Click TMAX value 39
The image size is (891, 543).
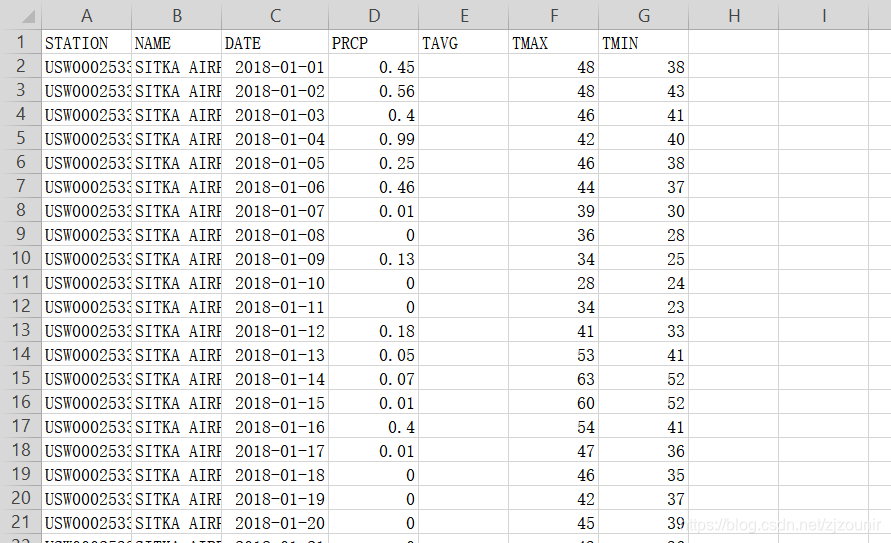tap(553, 211)
